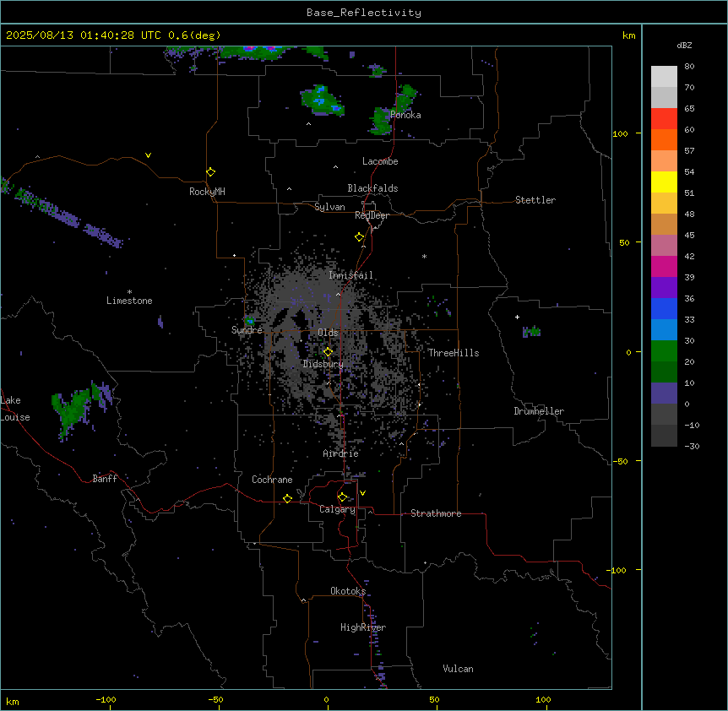This screenshot has height=711, width=728.
Task: Select the light gray 70-80 dBZ swatch
Action: coord(664,77)
